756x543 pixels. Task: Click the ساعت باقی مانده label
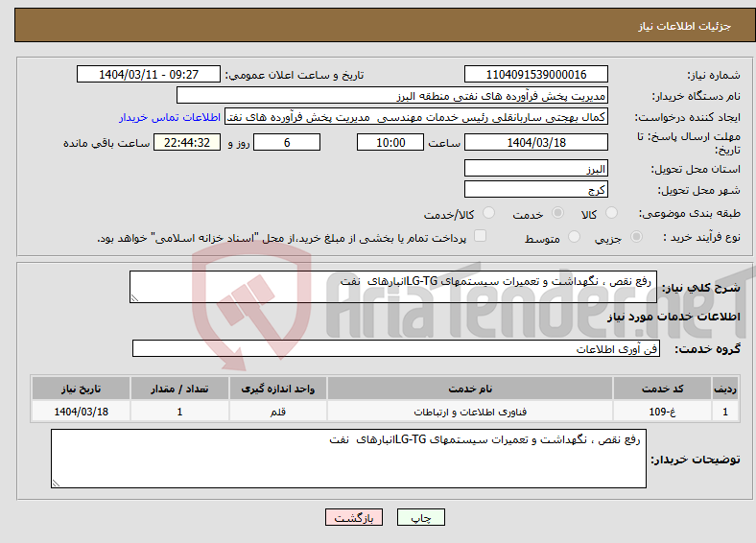point(106,143)
